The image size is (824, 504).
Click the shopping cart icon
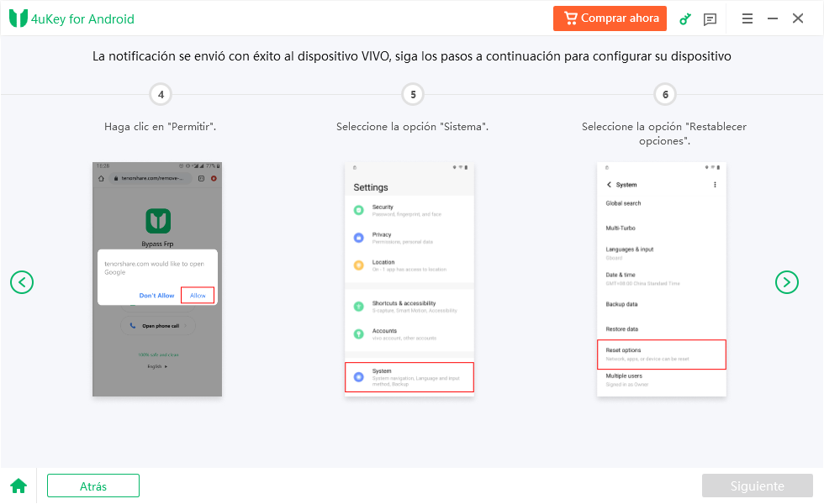[x=570, y=18]
